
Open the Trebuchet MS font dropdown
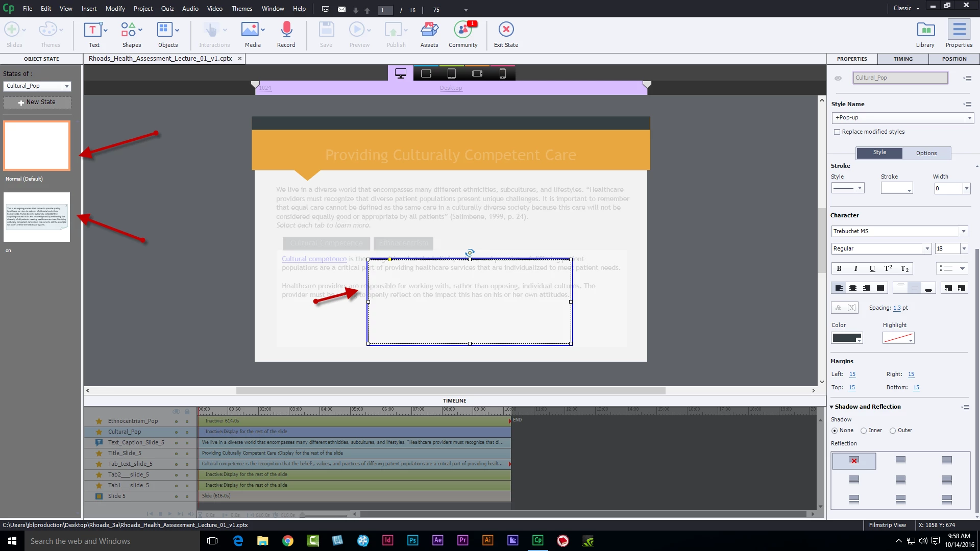click(899, 231)
